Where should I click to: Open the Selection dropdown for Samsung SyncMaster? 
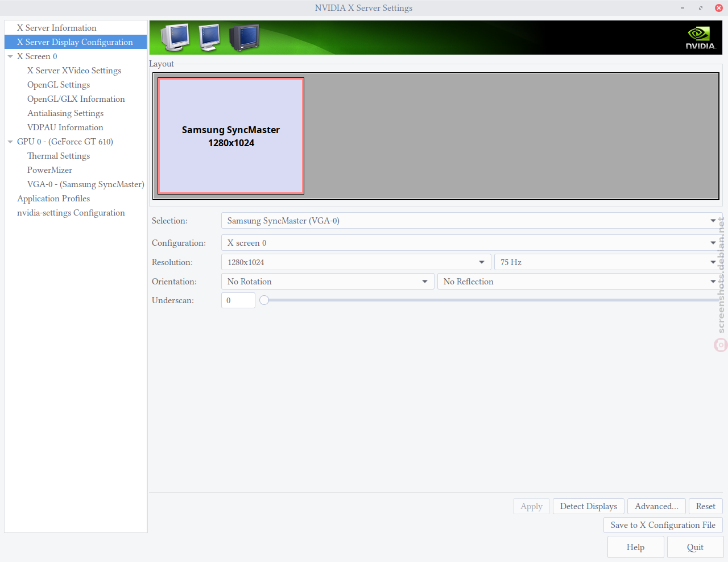(x=471, y=221)
